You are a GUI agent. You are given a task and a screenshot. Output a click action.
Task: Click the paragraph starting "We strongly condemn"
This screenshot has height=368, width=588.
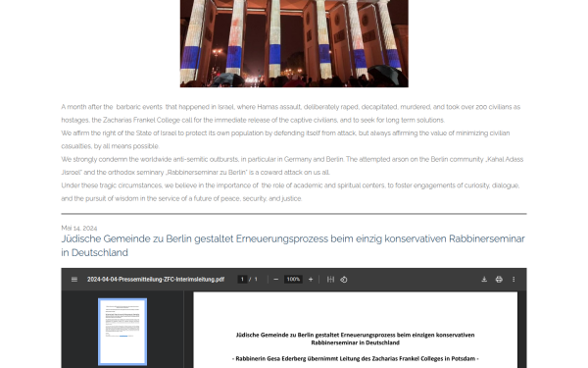tap(292, 166)
